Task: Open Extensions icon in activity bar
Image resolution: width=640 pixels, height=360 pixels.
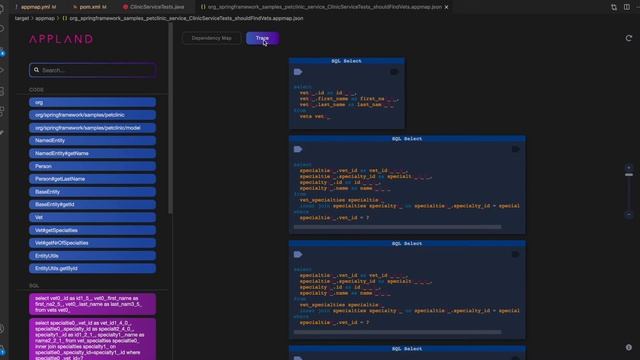Action: (x=2, y=111)
